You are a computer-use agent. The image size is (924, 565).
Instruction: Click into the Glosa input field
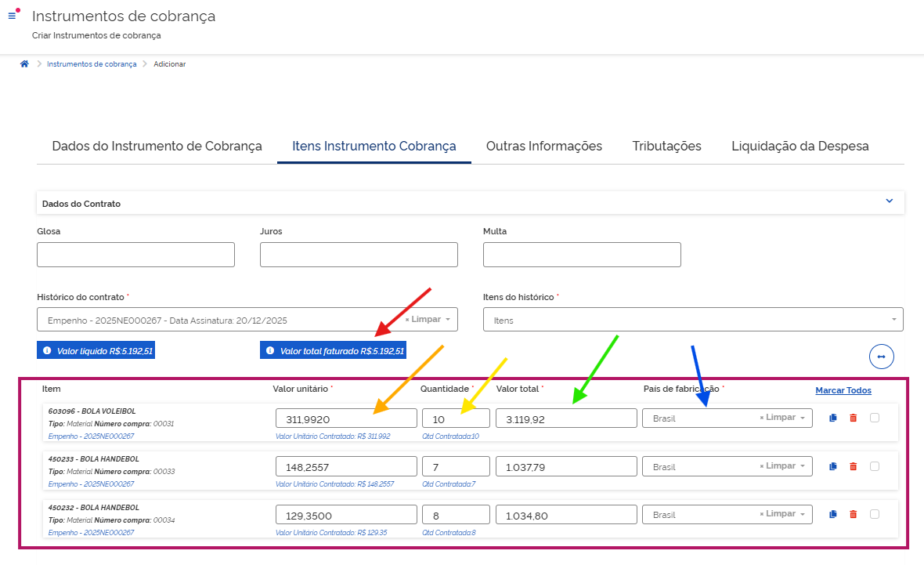click(x=135, y=255)
